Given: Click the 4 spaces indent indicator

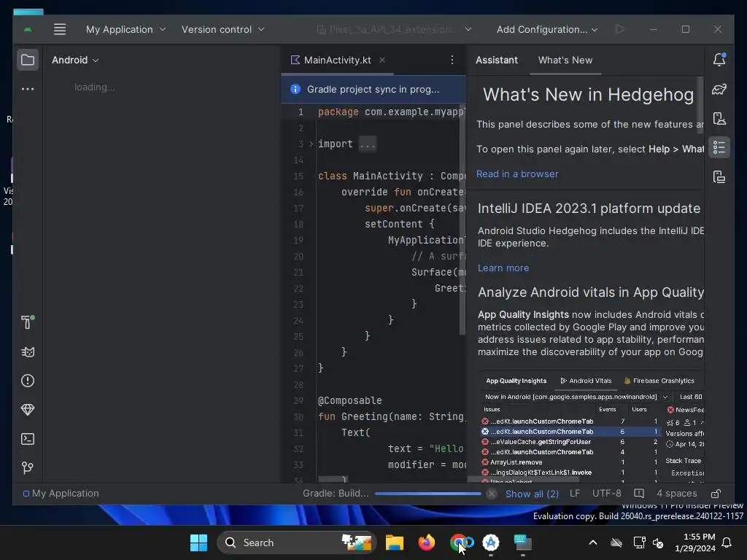Looking at the screenshot, I should coord(676,494).
